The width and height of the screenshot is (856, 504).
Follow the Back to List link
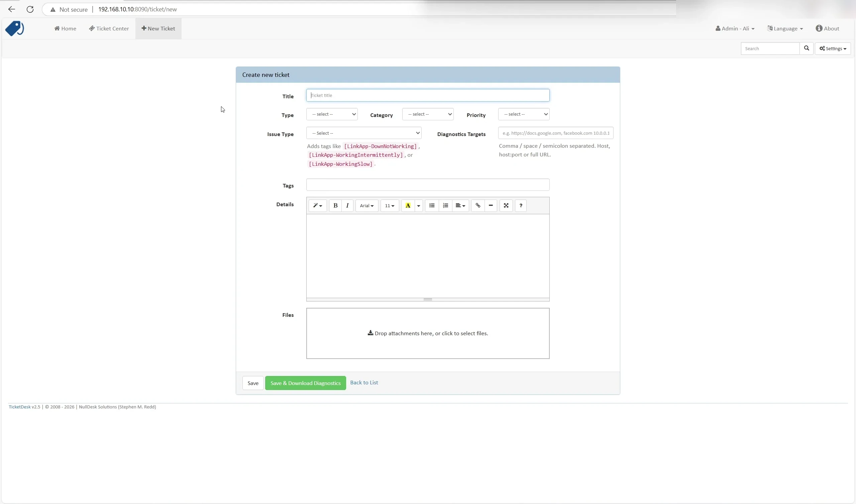click(364, 382)
